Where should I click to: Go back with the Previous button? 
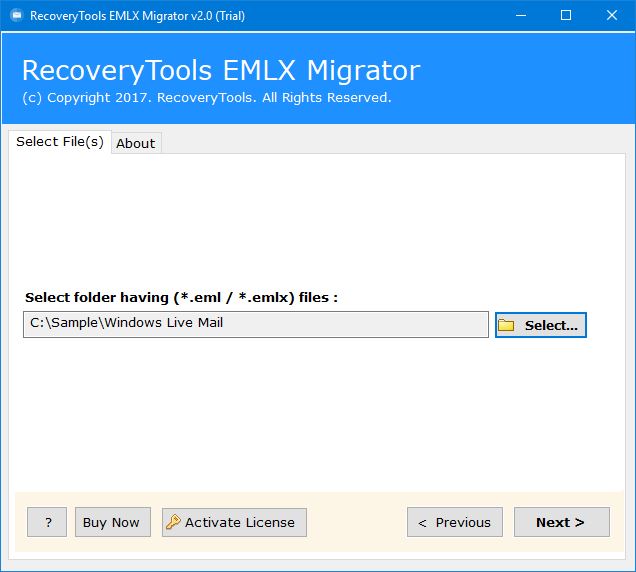455,522
